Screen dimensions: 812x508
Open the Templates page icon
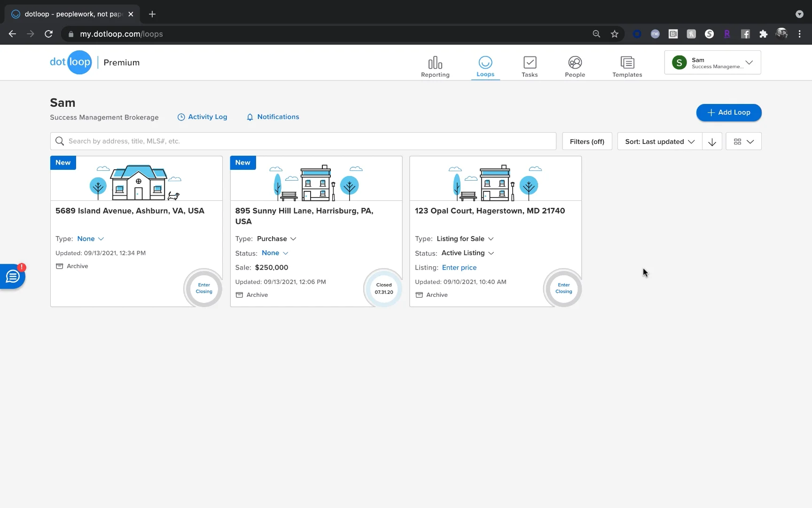(627, 63)
